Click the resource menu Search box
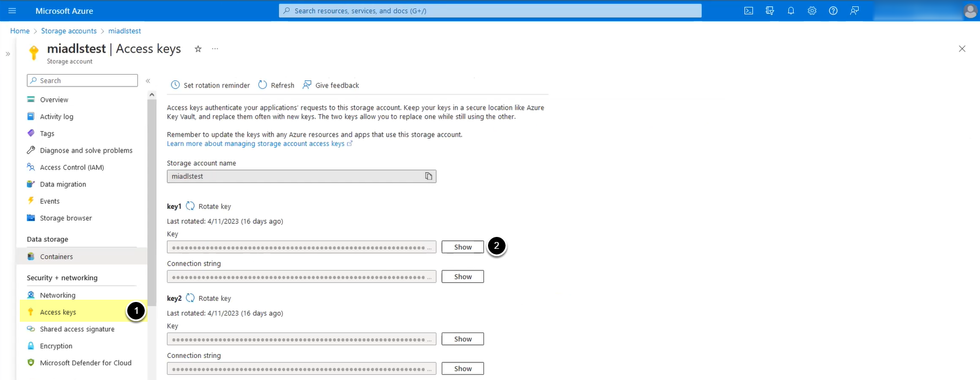 pyautogui.click(x=82, y=81)
